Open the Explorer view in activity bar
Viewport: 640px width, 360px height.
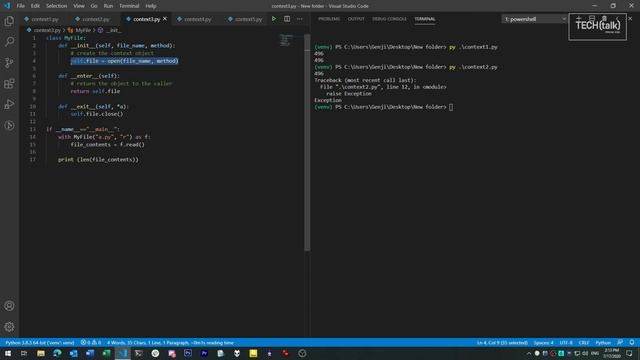9,21
